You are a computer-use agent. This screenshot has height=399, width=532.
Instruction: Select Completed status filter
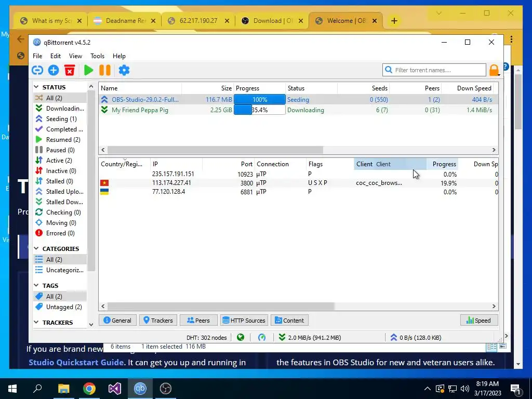click(x=60, y=129)
